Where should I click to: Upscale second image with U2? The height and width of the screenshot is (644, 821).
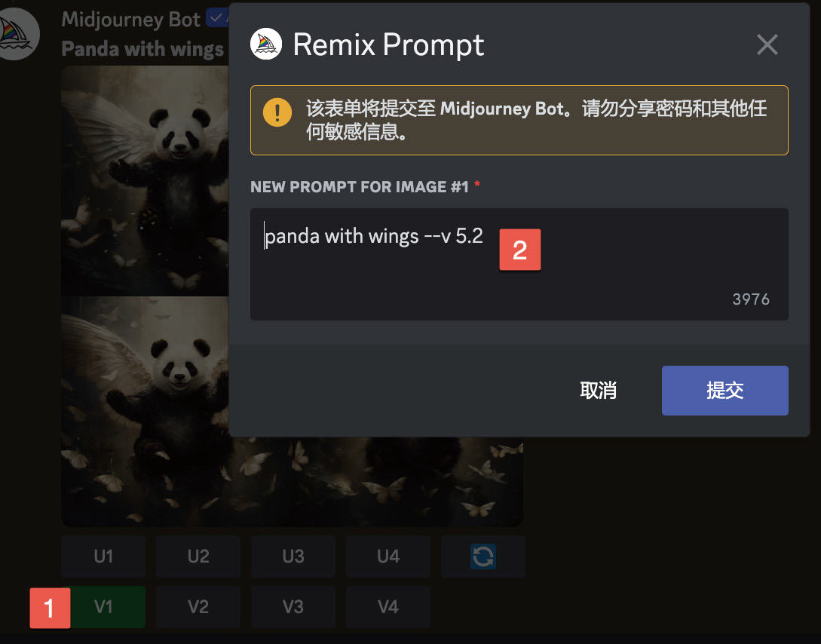[x=198, y=556]
